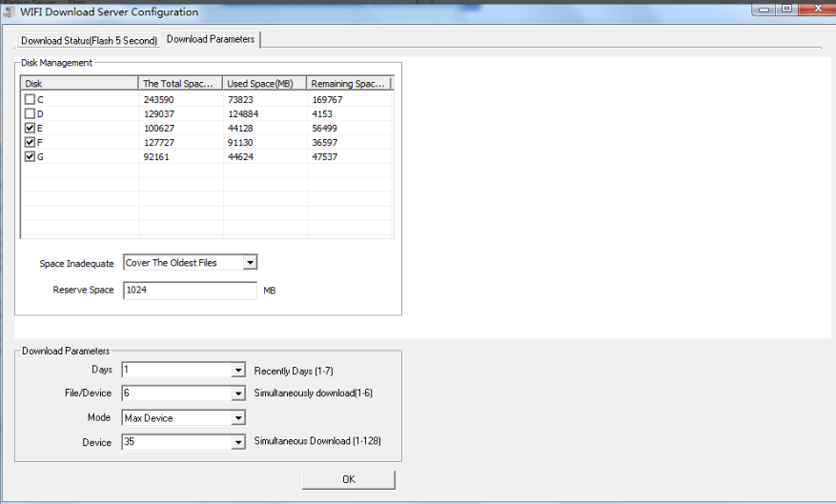Screen dimensions: 836x504
Task: Open the Days dropdown arrow
Action: [237, 371]
